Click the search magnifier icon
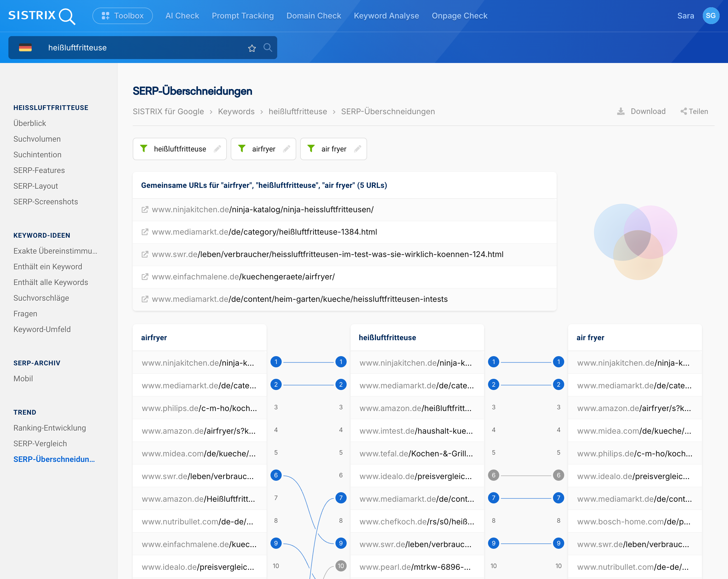Image resolution: width=728 pixels, height=579 pixels. pos(268,48)
